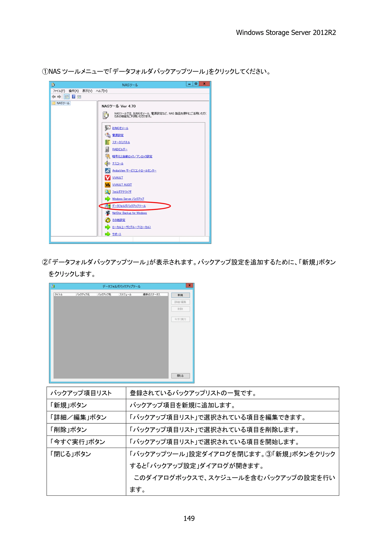The width and height of the screenshot is (392, 555).
Task: Select NASツール node in left tree
Action: [x=61, y=103]
